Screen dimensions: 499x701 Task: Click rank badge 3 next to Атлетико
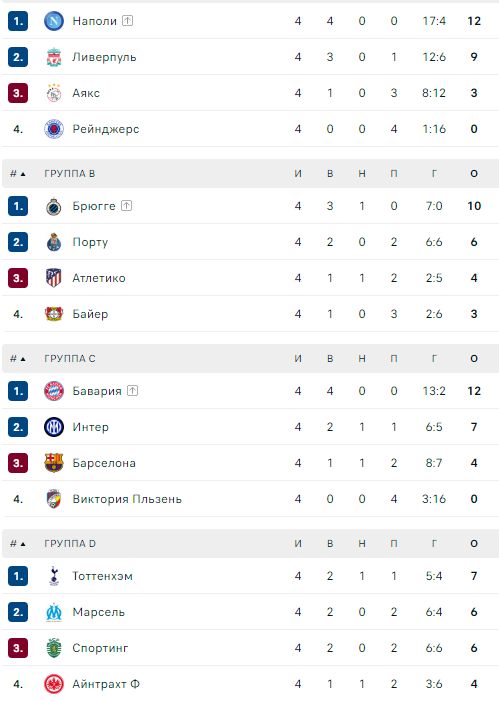(18, 278)
